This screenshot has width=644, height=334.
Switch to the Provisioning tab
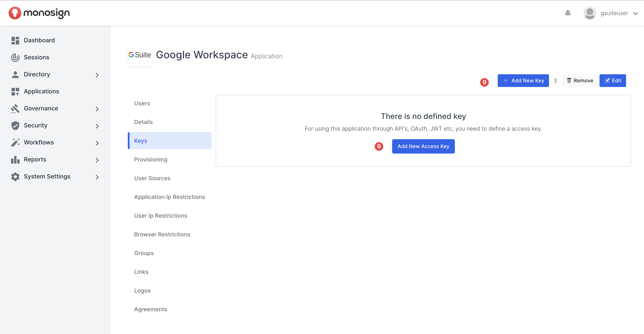point(151,159)
